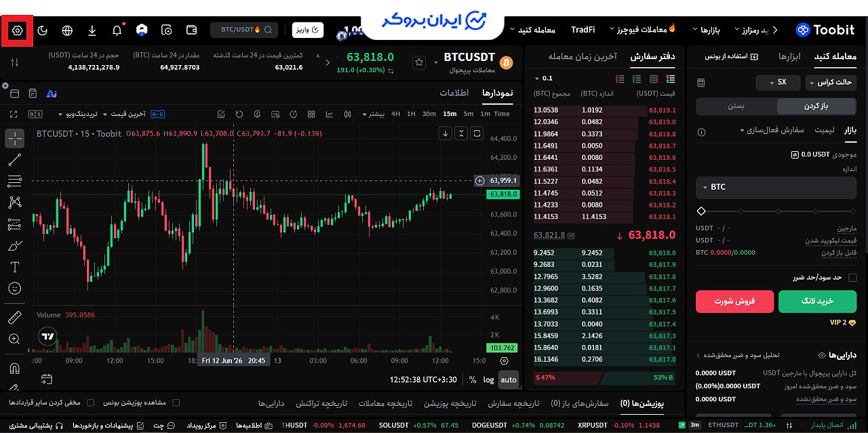This screenshot has width=868, height=433.
Task: Add BTCUSDT to favorites with star icon
Action: point(419,62)
